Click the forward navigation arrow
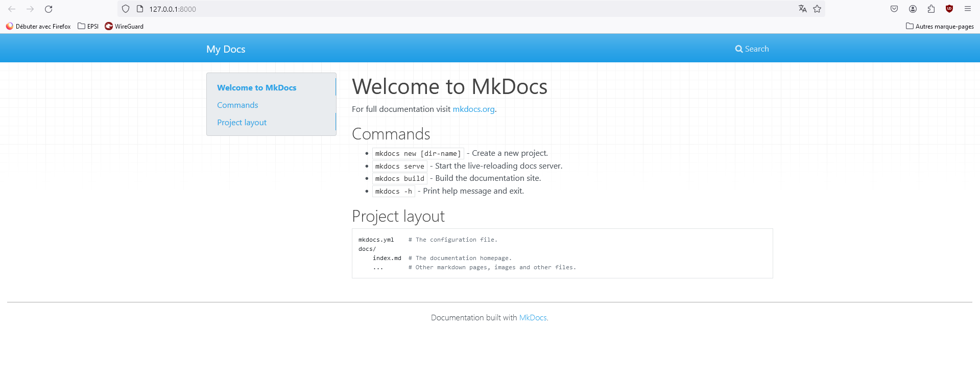Image resolution: width=980 pixels, height=376 pixels. (30, 9)
